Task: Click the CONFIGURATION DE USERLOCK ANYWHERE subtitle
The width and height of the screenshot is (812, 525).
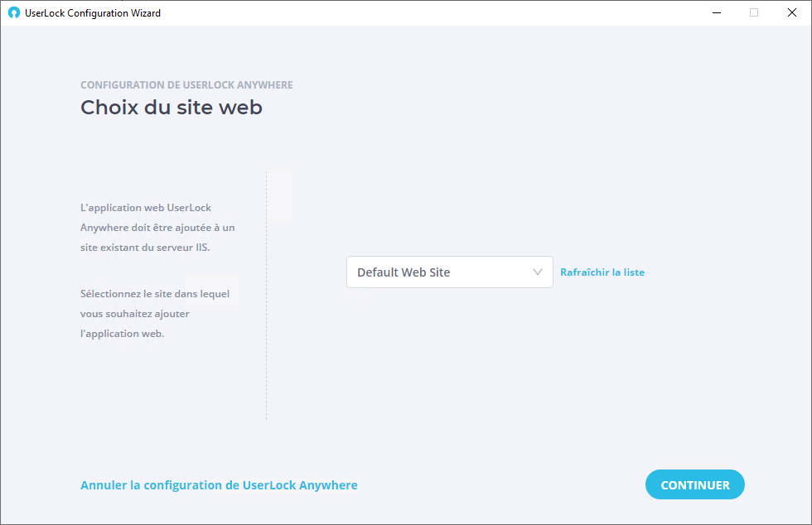Action: [x=186, y=85]
